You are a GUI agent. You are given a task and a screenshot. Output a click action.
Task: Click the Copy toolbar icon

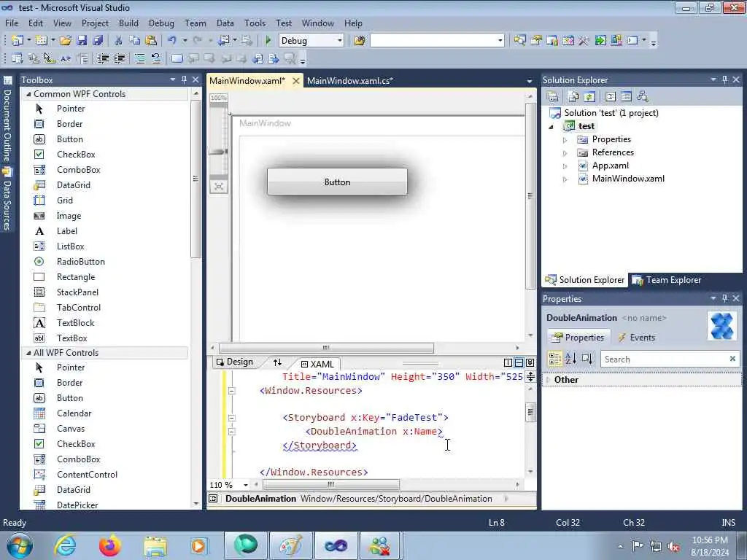135,41
